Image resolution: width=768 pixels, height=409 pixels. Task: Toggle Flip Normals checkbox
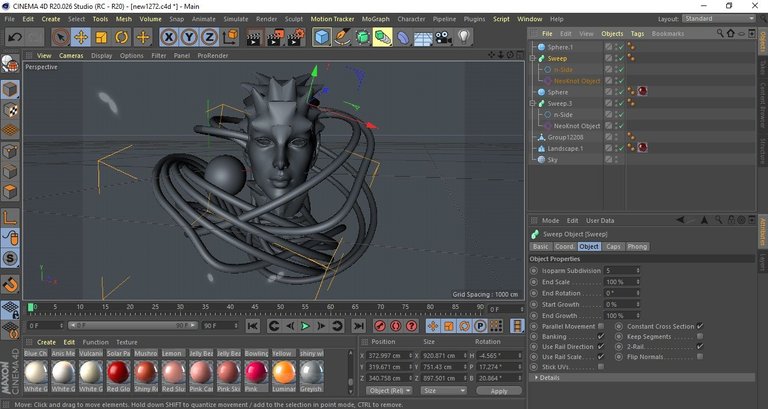[700, 357]
